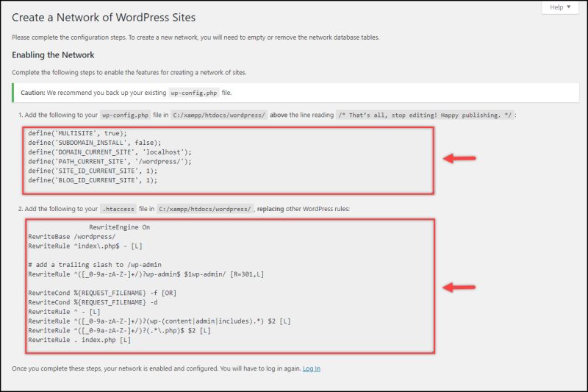The image size is (588, 392).
Task: Click the RewriteCond REQUEST_FILENAME -d line
Action: (93, 302)
